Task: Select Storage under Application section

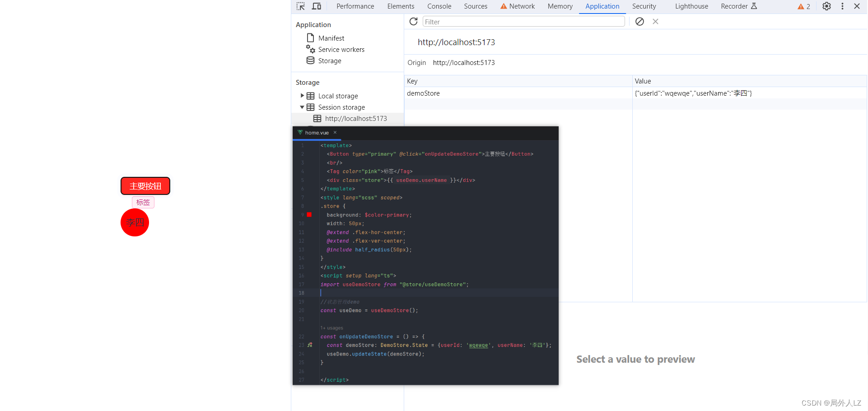Action: (x=329, y=61)
